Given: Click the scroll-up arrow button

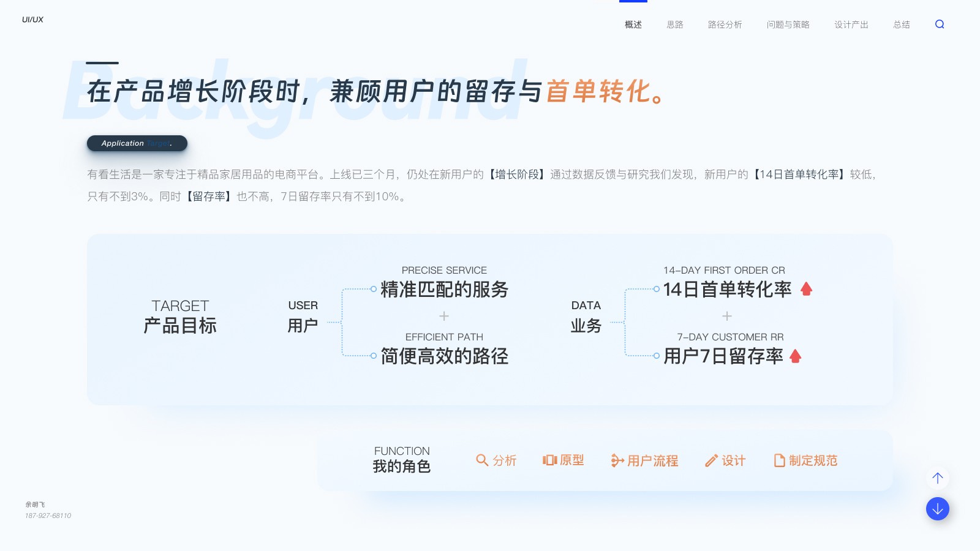Looking at the screenshot, I should tap(938, 478).
